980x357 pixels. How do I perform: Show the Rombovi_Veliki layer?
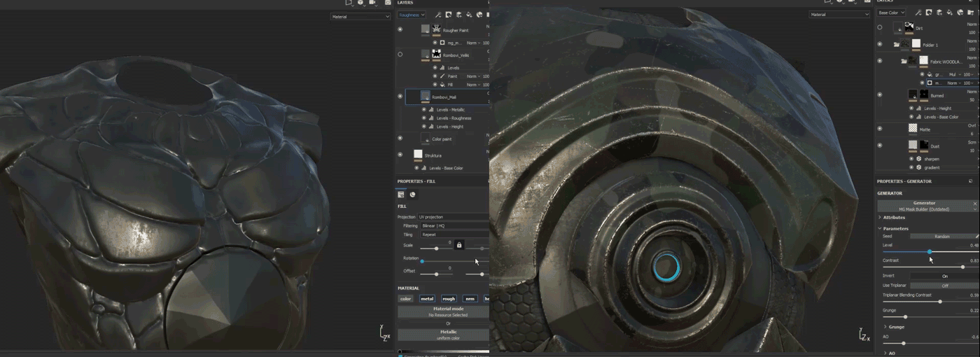pyautogui.click(x=400, y=54)
